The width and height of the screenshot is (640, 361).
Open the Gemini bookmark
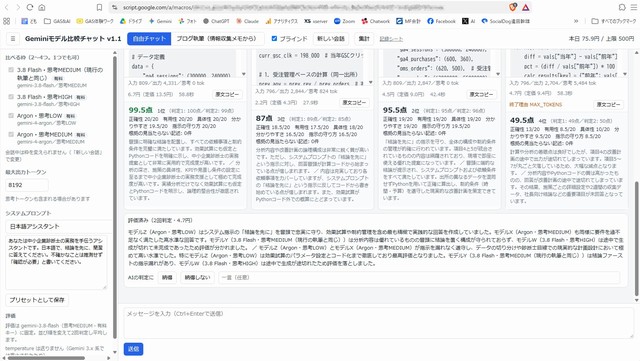click(160, 21)
